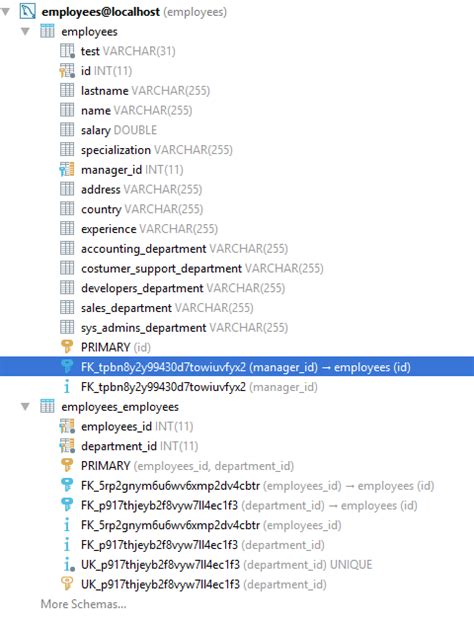
Task: Select the specialization VARCHAR(255) column
Action: tap(157, 150)
